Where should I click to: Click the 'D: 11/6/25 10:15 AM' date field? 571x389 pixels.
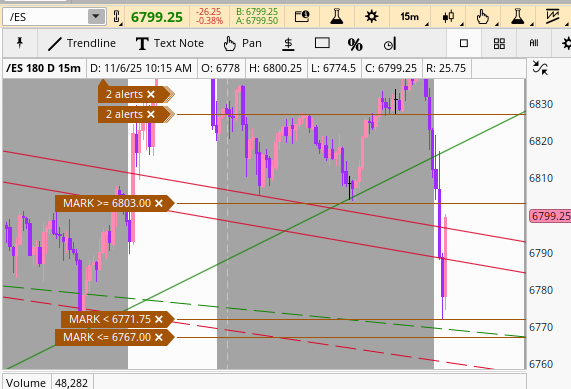coord(141,68)
